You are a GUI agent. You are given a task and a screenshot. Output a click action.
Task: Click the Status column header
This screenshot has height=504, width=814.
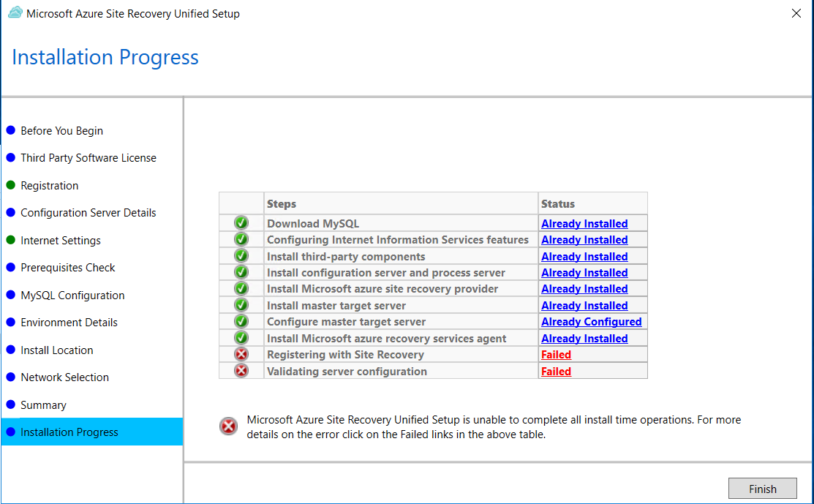[x=593, y=203]
